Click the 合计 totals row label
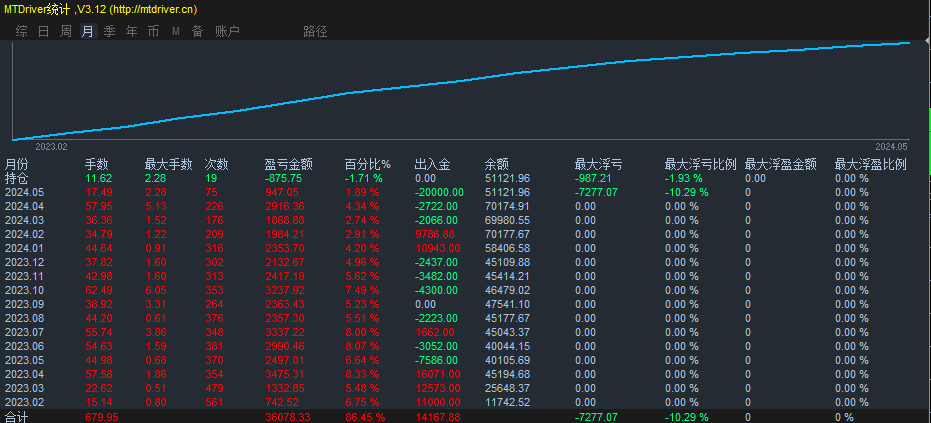 click(x=16, y=417)
